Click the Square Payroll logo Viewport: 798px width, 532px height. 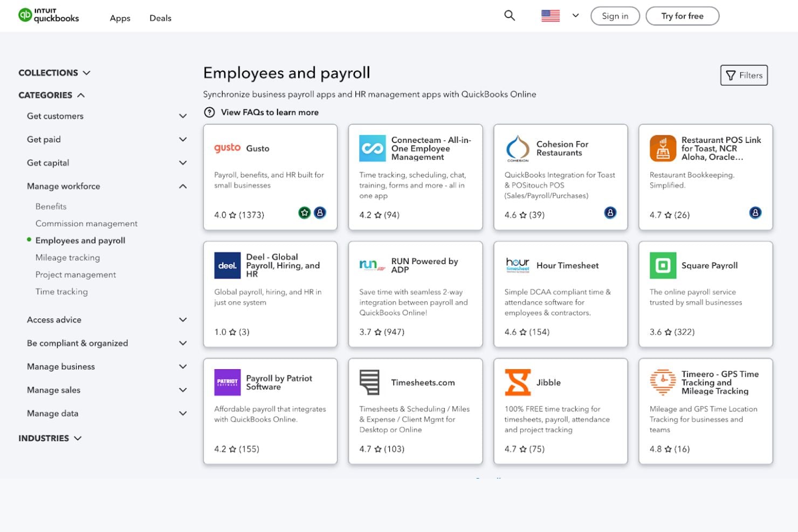pyautogui.click(x=663, y=265)
